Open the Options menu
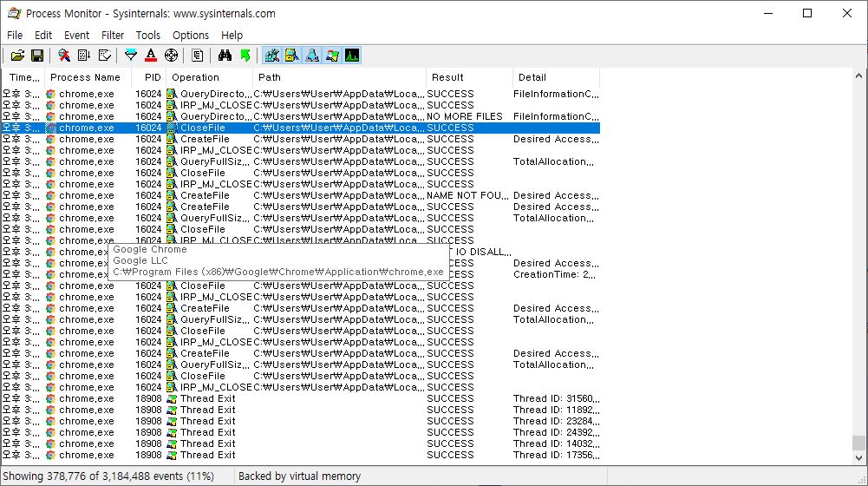868x486 pixels. [190, 36]
